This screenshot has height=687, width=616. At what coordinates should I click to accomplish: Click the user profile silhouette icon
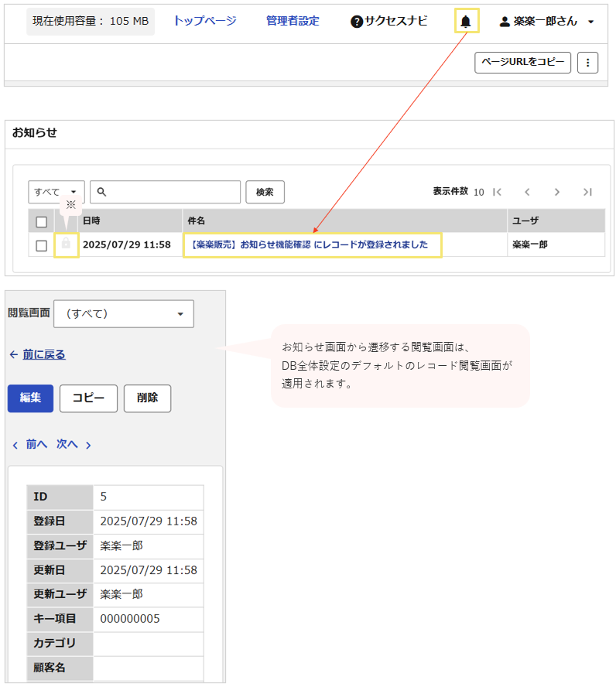point(505,22)
